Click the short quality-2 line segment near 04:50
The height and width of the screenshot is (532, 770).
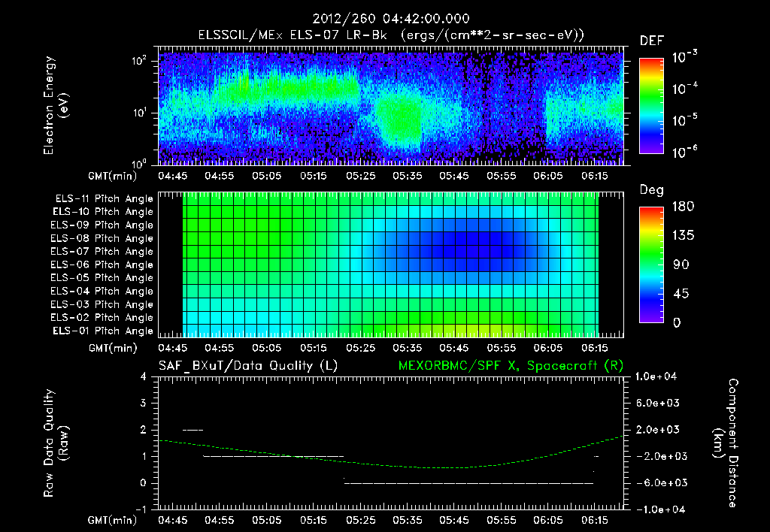coord(192,430)
